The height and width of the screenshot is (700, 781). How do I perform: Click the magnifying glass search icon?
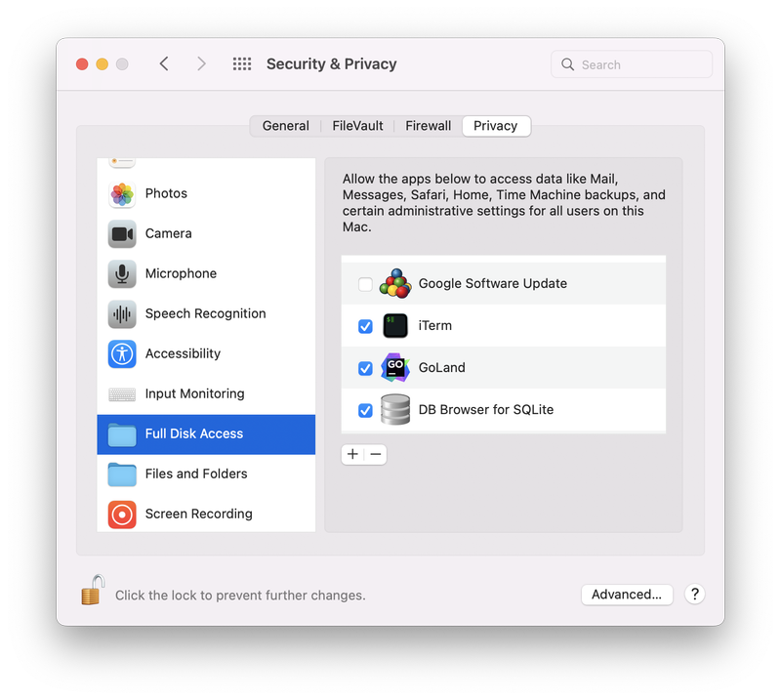pos(567,64)
